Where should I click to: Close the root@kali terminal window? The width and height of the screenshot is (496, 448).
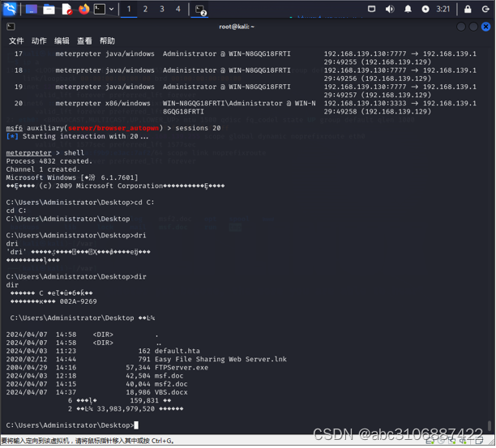(x=485, y=27)
